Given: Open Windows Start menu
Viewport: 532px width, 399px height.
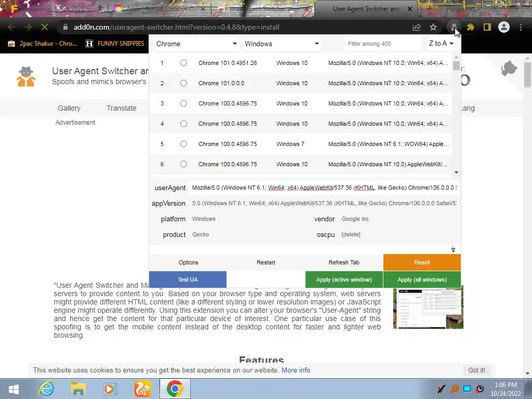Looking at the screenshot, I should coord(14,389).
